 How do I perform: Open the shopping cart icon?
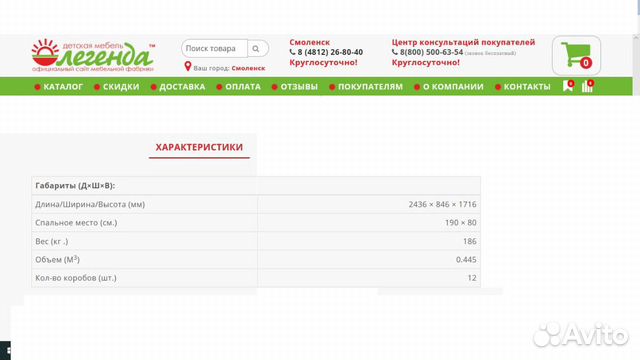click(576, 56)
